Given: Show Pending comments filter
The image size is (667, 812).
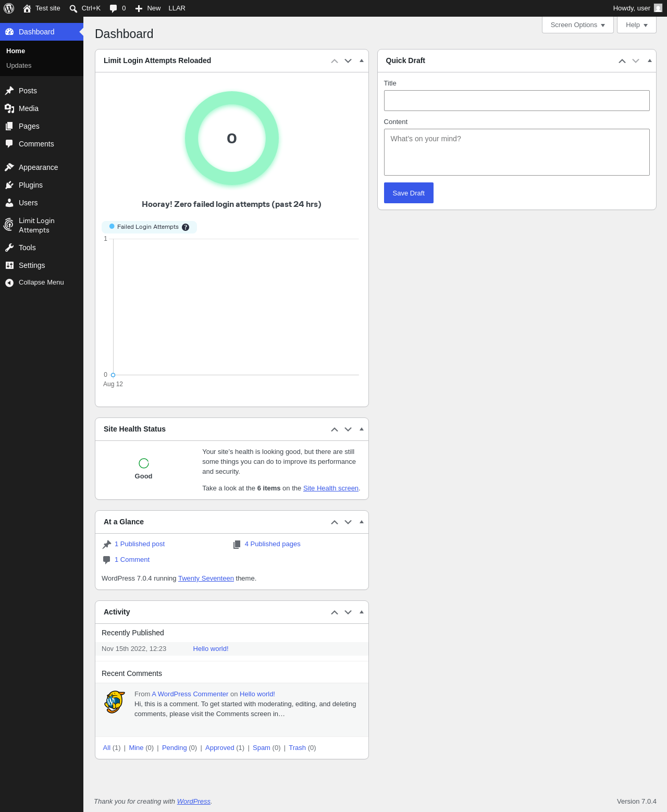Looking at the screenshot, I should 174,748.
